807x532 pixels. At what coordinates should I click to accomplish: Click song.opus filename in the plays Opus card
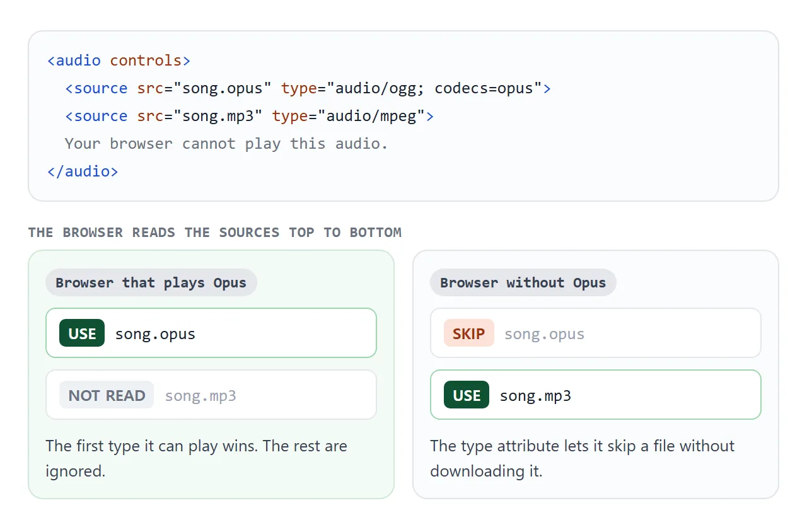pos(155,334)
